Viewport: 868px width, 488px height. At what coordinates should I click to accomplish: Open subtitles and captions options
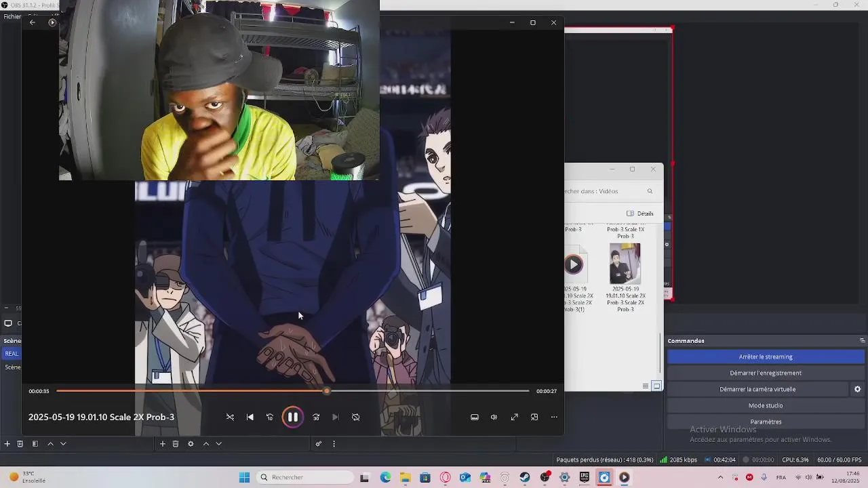pos(475,418)
